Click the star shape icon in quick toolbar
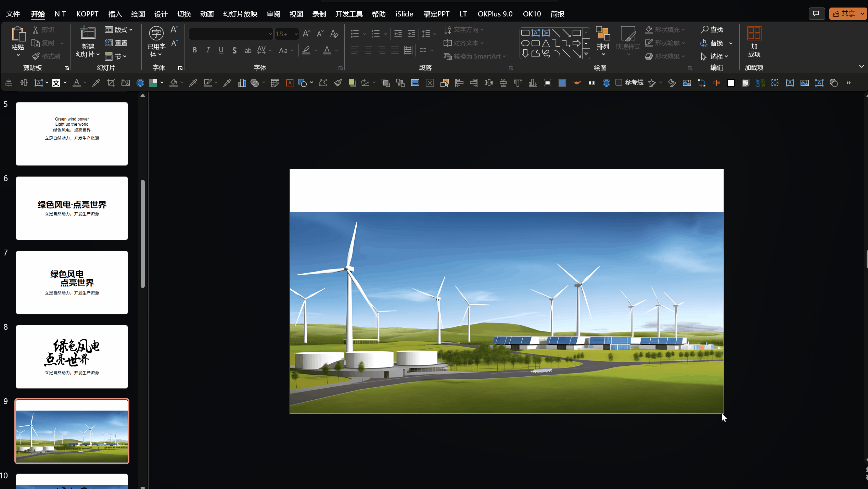868x489 pixels. coord(652,83)
